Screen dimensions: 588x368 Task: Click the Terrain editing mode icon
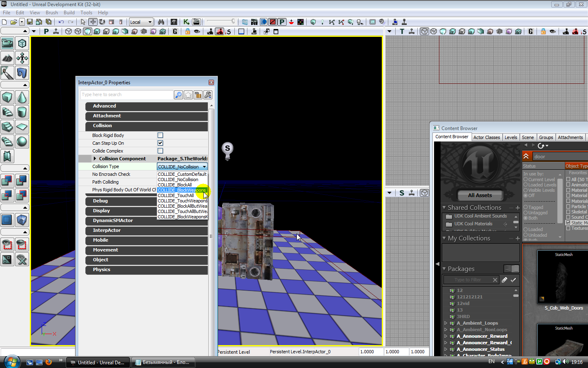(7, 58)
